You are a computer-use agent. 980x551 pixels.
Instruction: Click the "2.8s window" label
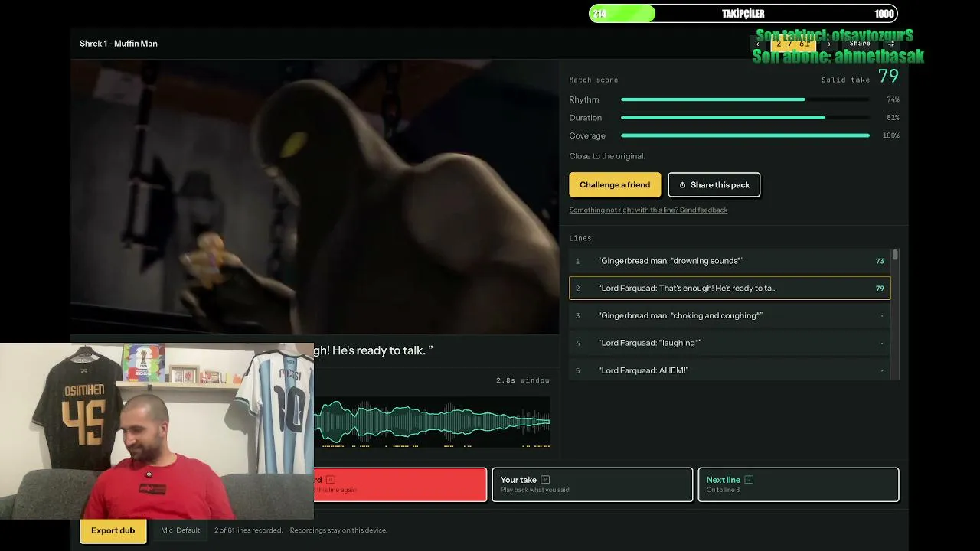pos(523,380)
